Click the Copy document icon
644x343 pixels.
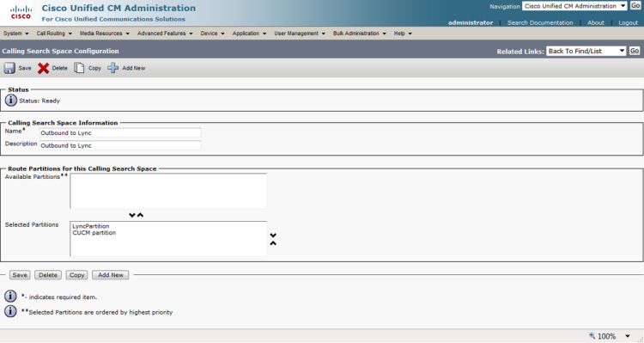79,68
